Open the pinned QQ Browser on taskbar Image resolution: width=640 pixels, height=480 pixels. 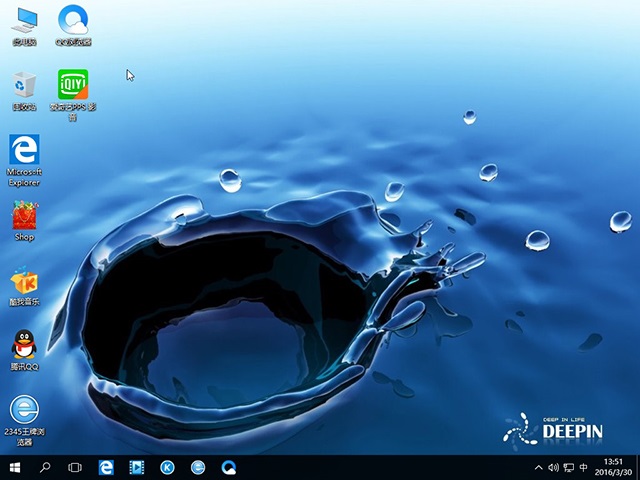click(x=229, y=467)
